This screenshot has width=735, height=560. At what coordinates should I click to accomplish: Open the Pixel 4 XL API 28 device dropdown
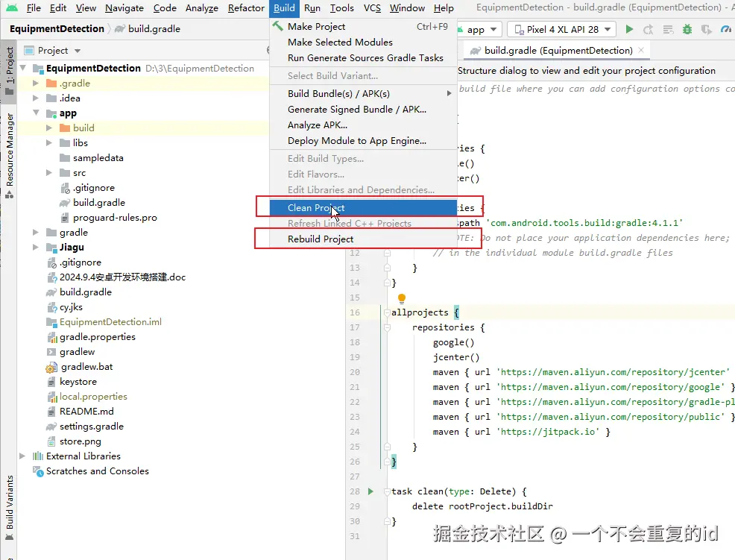(x=563, y=30)
